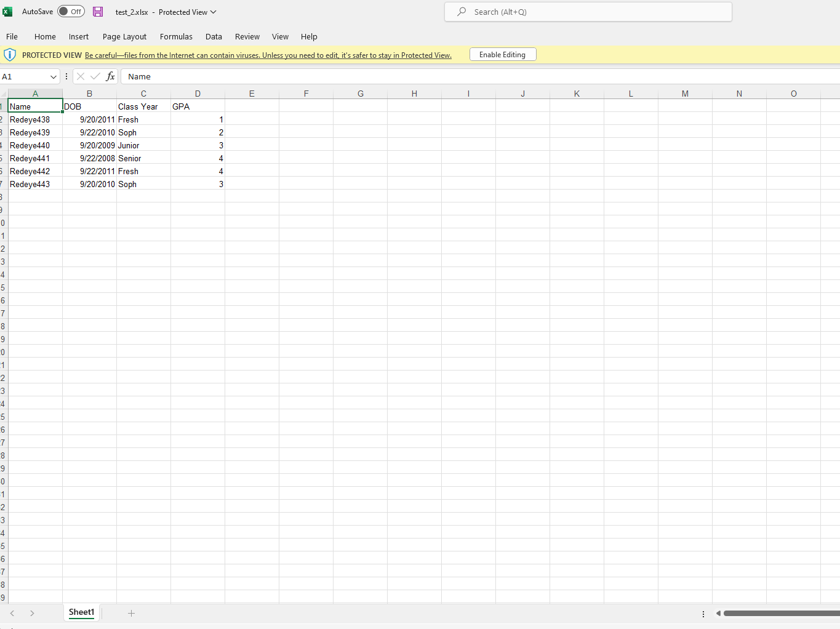This screenshot has height=629, width=840.
Task: Click the next sheet arrow
Action: pos(32,613)
